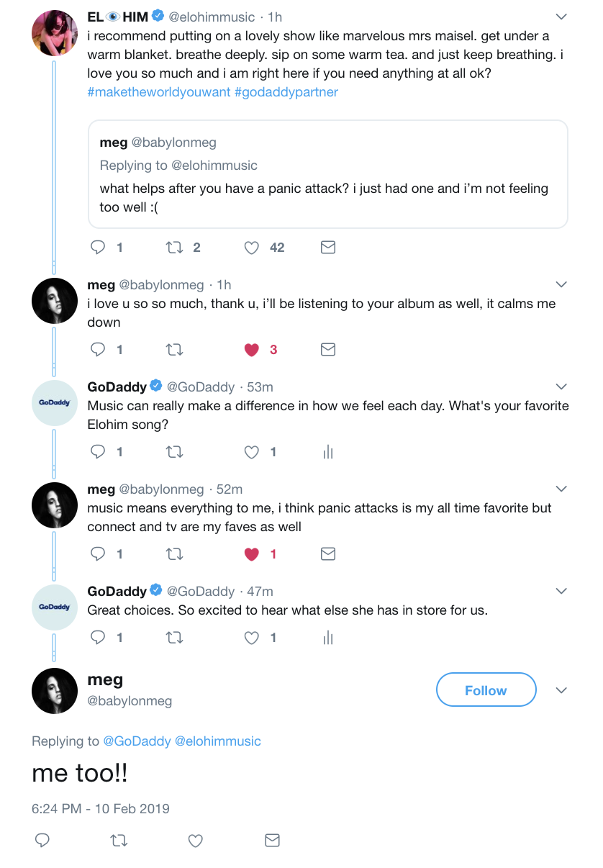Retweet meg's "me too!!" tweet
This screenshot has width=603, height=868.
click(118, 840)
